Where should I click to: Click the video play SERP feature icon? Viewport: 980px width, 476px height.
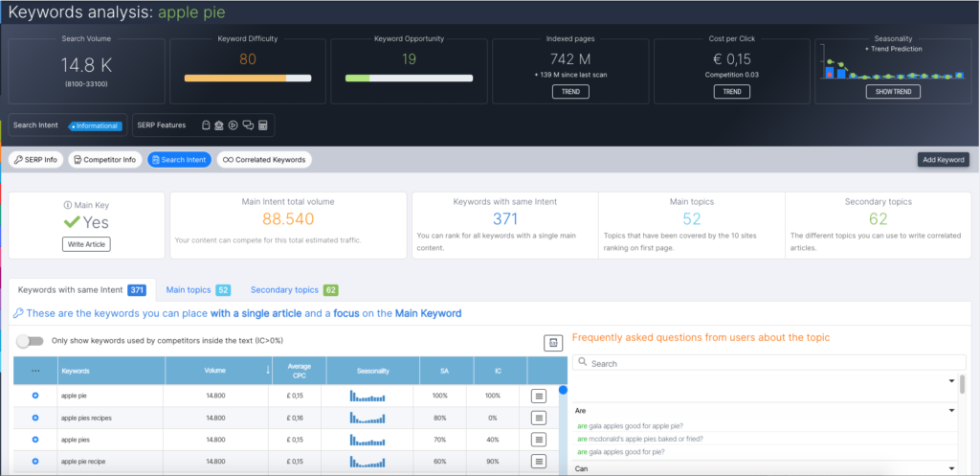point(233,125)
